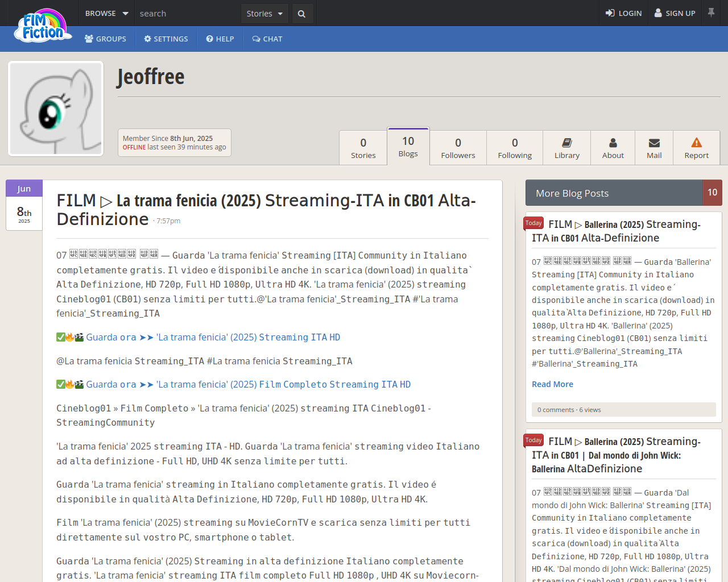This screenshot has height=582, width=728.
Task: Open the Library tab
Action: pos(567,148)
